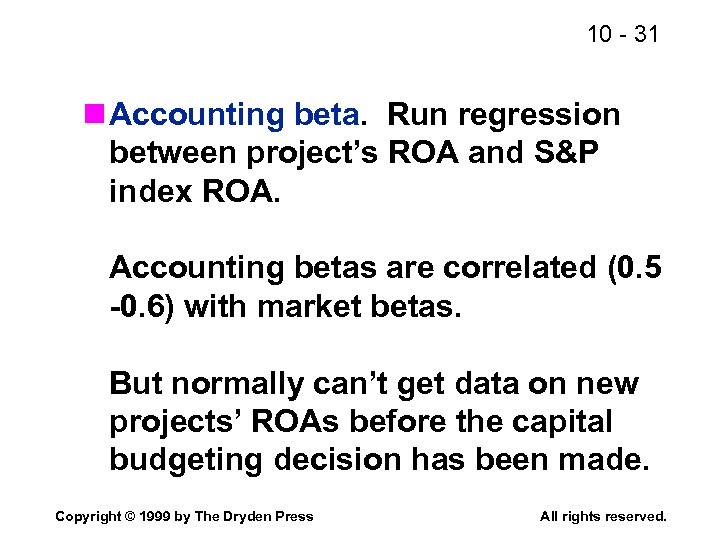The width and height of the screenshot is (720, 540).
Task: Click the '-0.6) with market betas.' line
Action: [286, 305]
